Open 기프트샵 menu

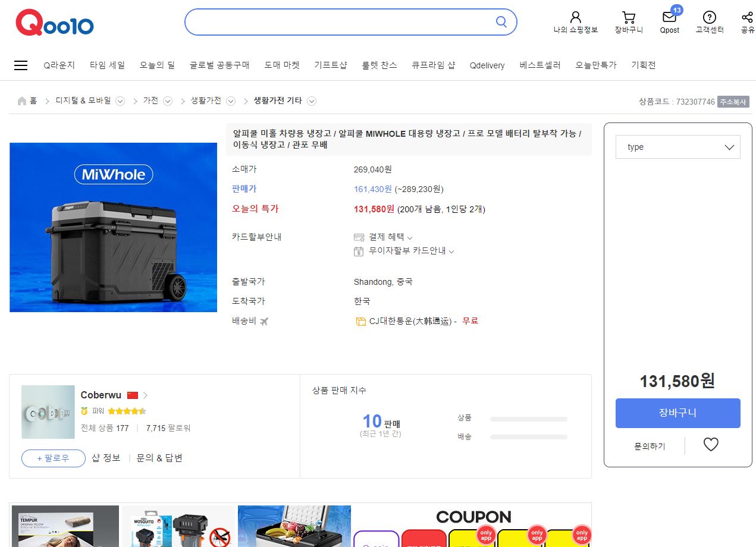pyautogui.click(x=331, y=65)
